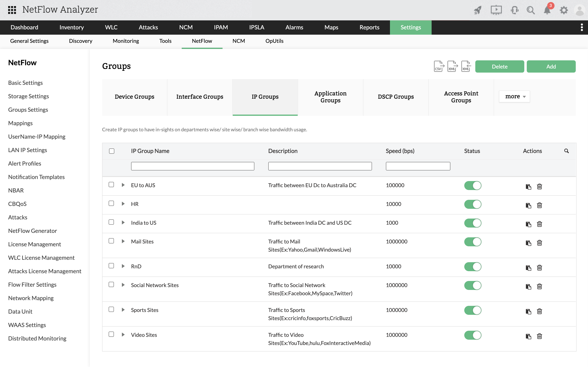Open the more groups dropdown

pos(514,96)
